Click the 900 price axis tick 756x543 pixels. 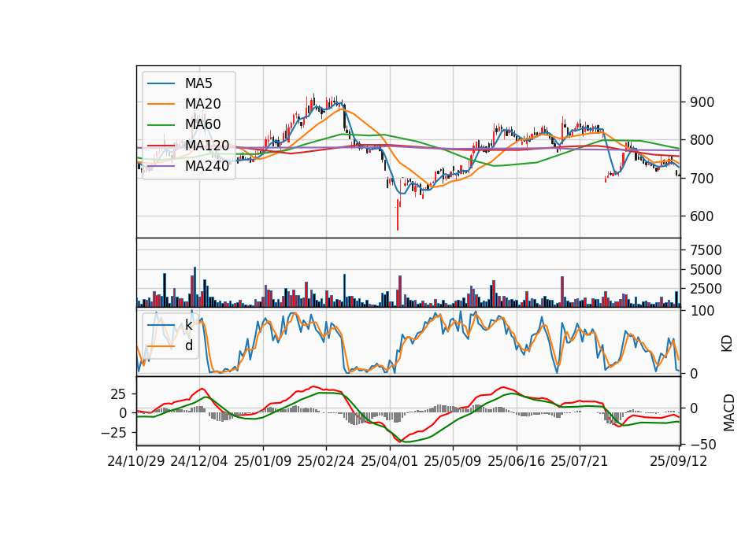coord(702,102)
